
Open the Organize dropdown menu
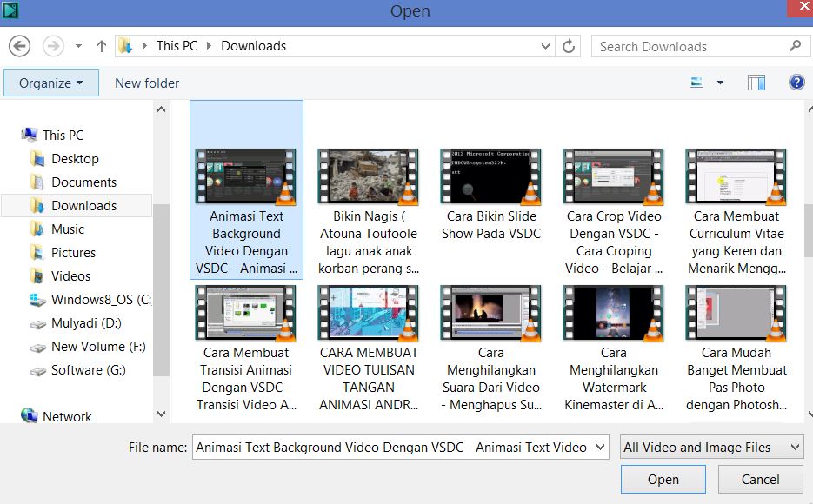pos(51,83)
